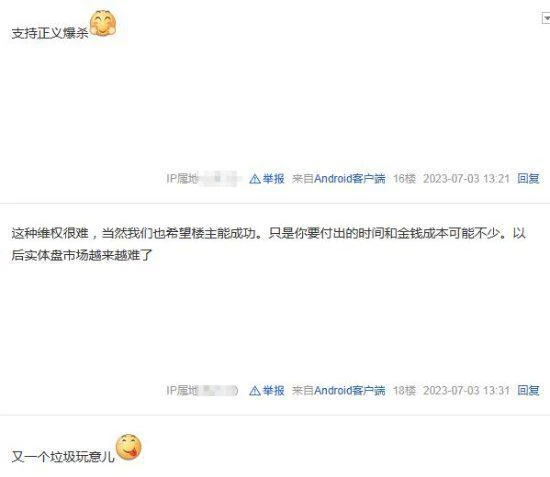Viewport: 550px width, 477px height.
Task: Click the timestamp 2023-07-03 13:31
Action: 466,391
